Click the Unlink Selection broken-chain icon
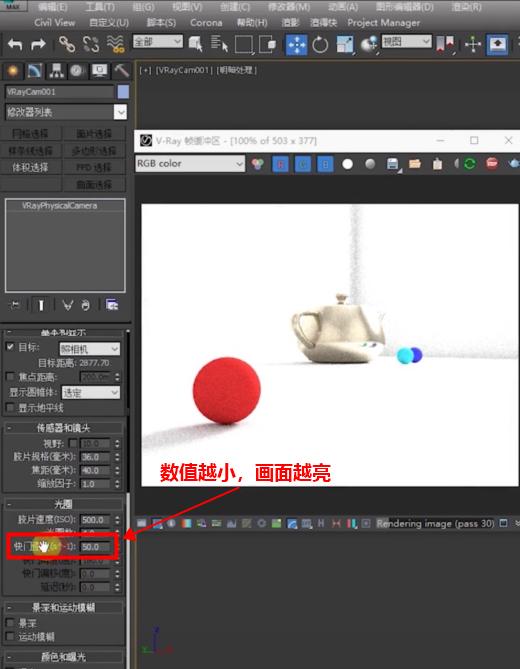 (91, 44)
